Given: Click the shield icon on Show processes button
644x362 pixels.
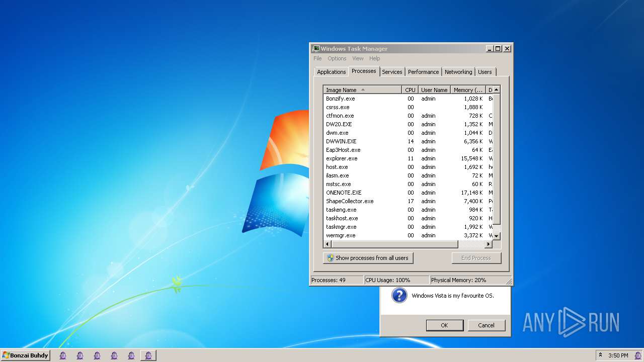Looking at the screenshot, I should tap(331, 258).
